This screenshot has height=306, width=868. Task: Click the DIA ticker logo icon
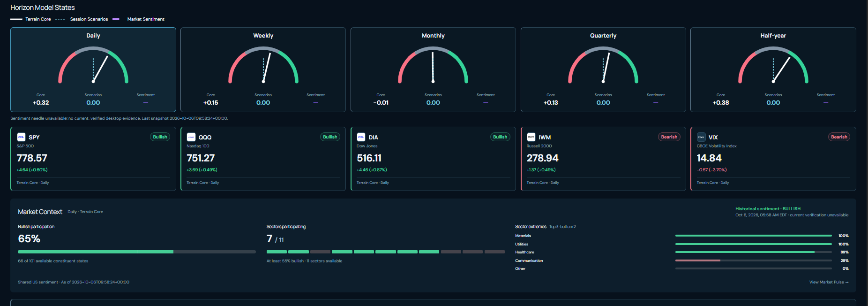pyautogui.click(x=361, y=137)
